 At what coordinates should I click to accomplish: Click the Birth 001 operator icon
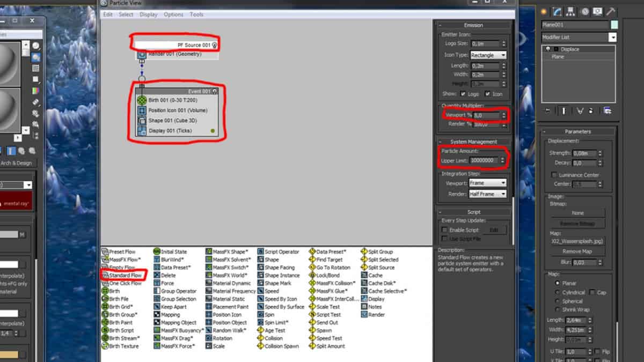pos(142,100)
